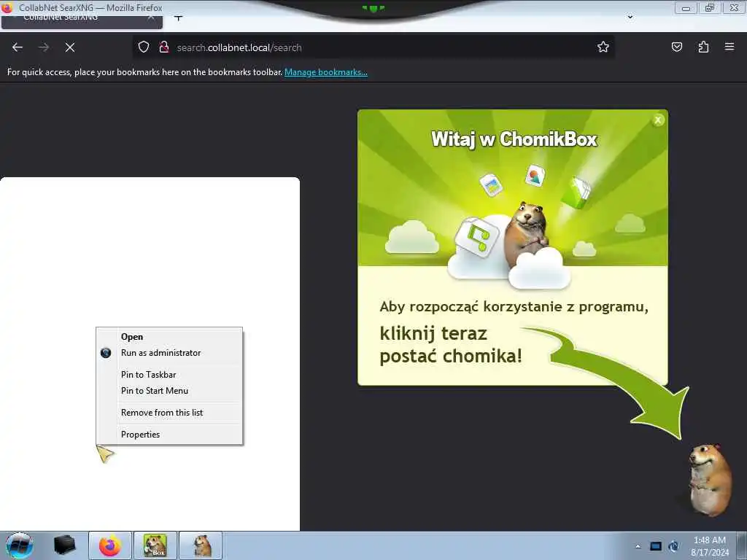
Task: Select Run as administrator
Action: [x=169, y=353]
